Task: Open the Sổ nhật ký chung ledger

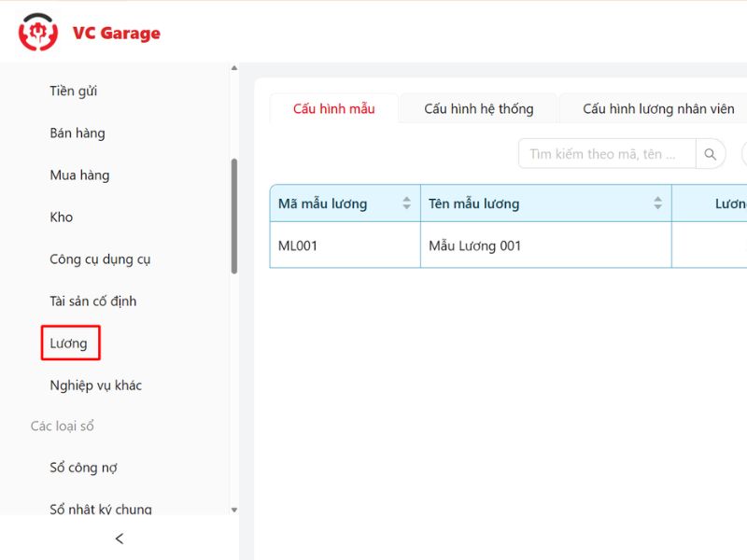Action: coord(98,507)
